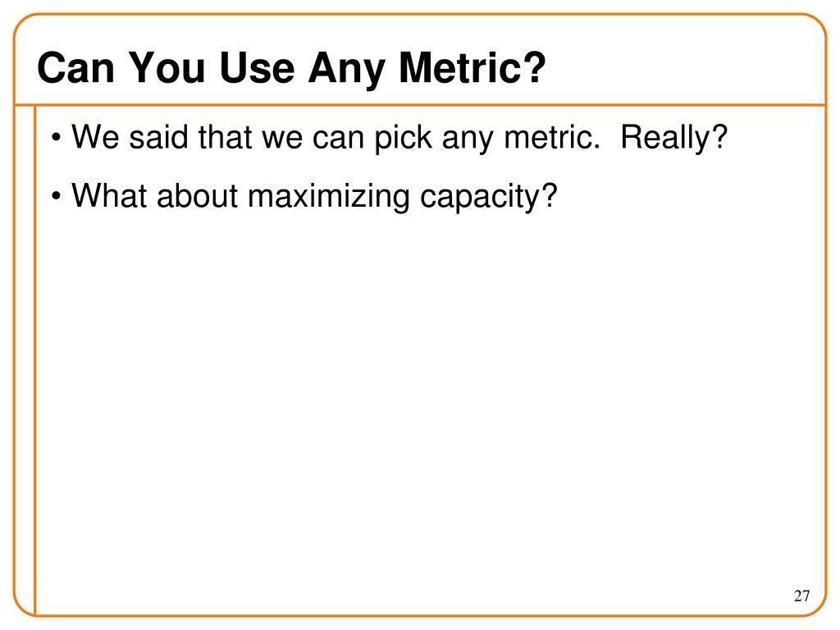Click the word 'maximizing' in the second bullet

(x=328, y=197)
